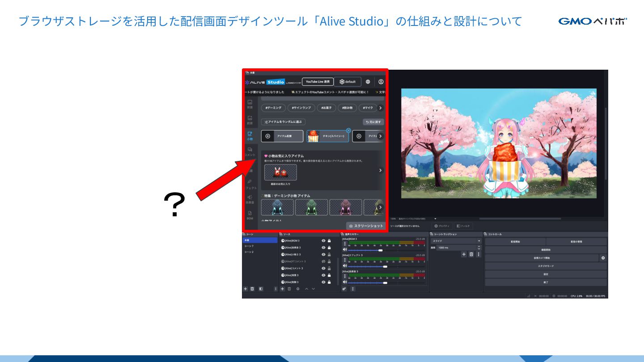Select the 小物 (props) sidebar tab
This screenshot has width=644, height=362.
pos(250,136)
